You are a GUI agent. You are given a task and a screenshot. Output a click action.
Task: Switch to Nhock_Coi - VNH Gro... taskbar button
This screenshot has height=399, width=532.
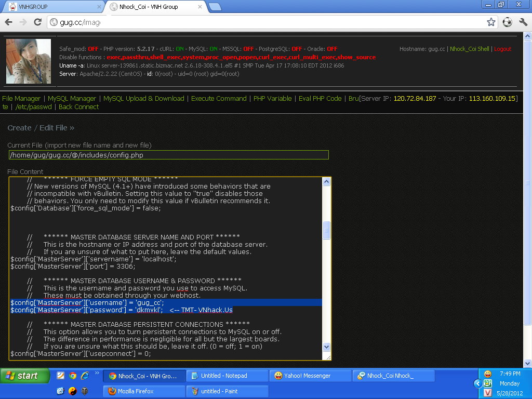click(x=144, y=376)
